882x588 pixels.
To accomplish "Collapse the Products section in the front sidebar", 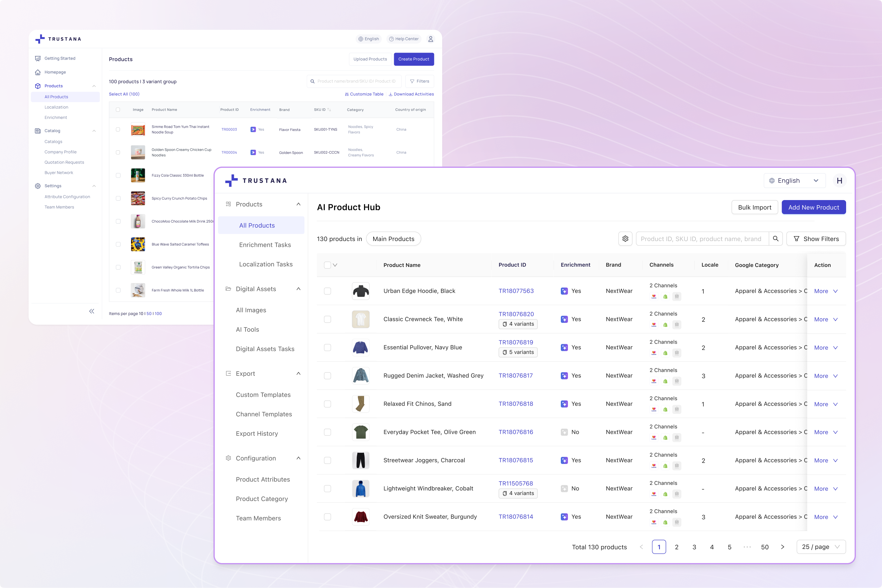I will coord(298,204).
